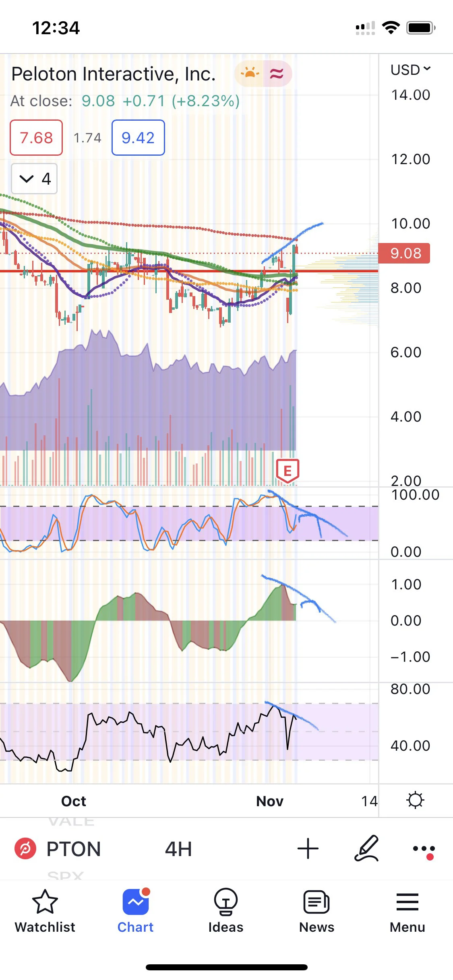453x980 pixels.
Task: Switch to the Chart tab
Action: click(135, 911)
